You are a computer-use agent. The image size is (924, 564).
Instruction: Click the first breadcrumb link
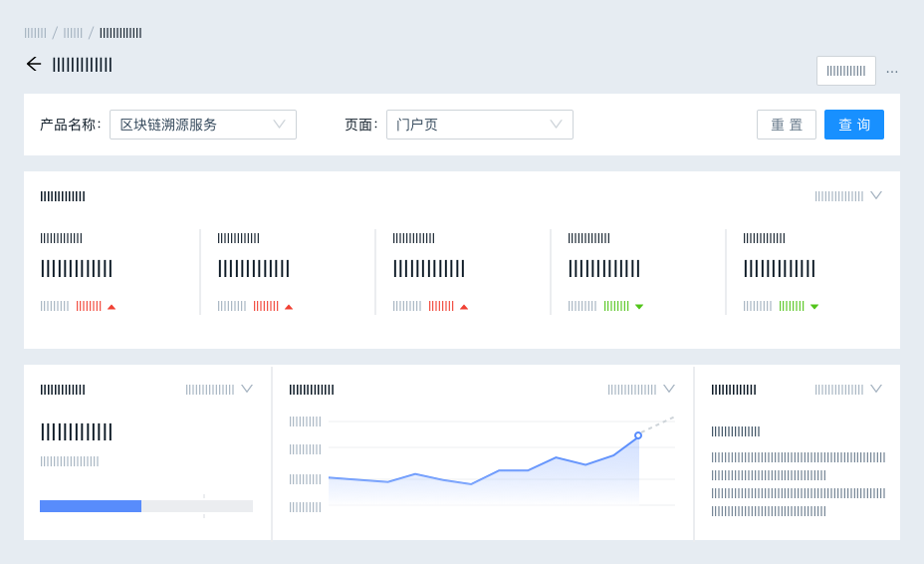[36, 33]
